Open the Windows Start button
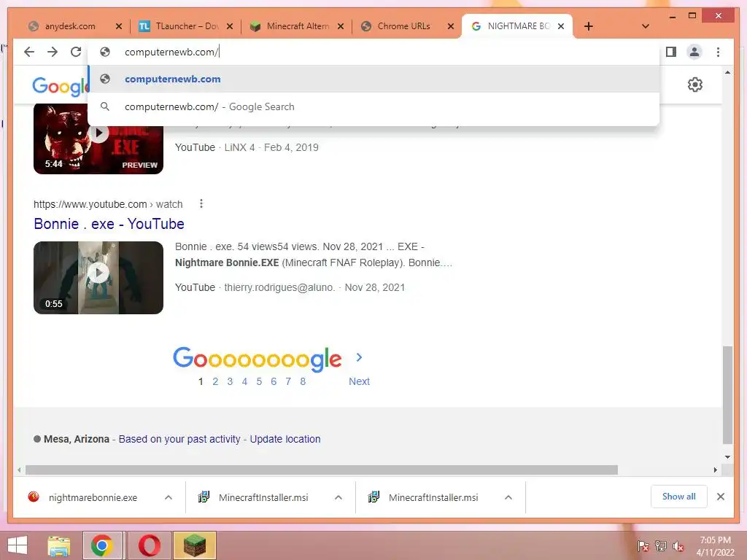Image resolution: width=747 pixels, height=560 pixels. click(x=18, y=545)
